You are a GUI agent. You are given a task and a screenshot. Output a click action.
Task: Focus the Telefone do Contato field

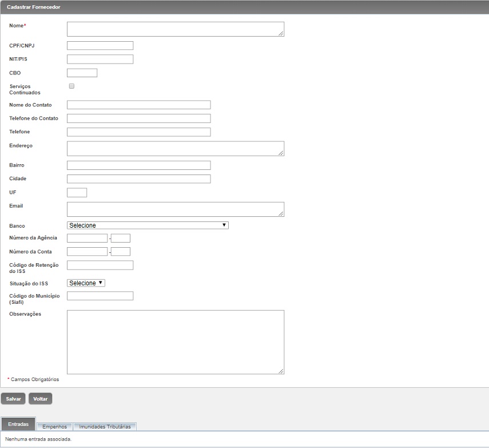coord(138,118)
